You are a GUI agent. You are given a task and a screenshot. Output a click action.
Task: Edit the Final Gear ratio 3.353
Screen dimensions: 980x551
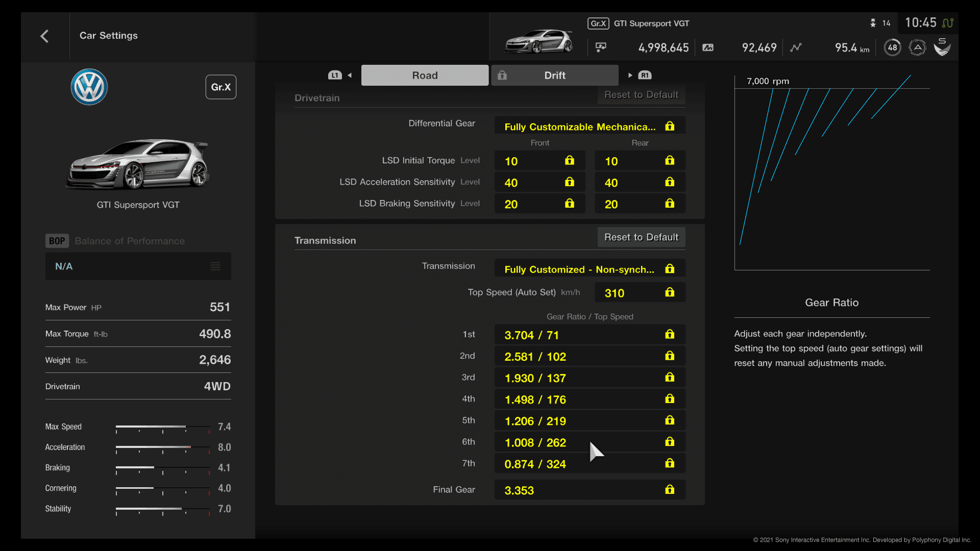point(590,490)
